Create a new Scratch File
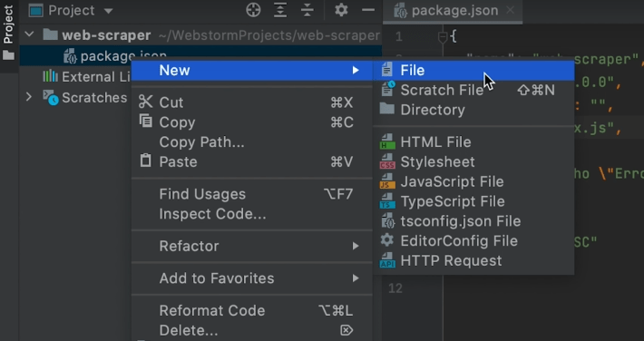This screenshot has width=644, height=341. click(x=473, y=90)
